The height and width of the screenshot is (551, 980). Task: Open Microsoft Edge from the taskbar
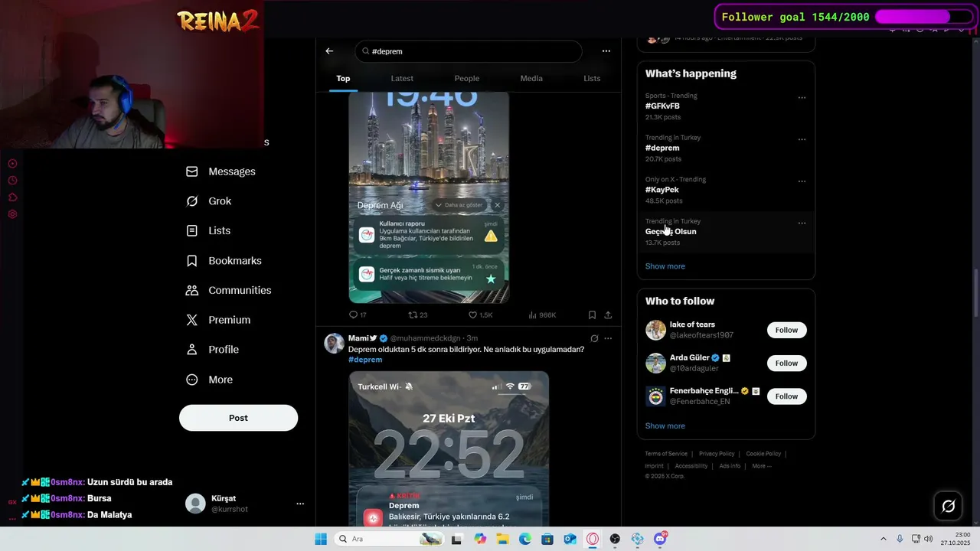[x=525, y=539]
